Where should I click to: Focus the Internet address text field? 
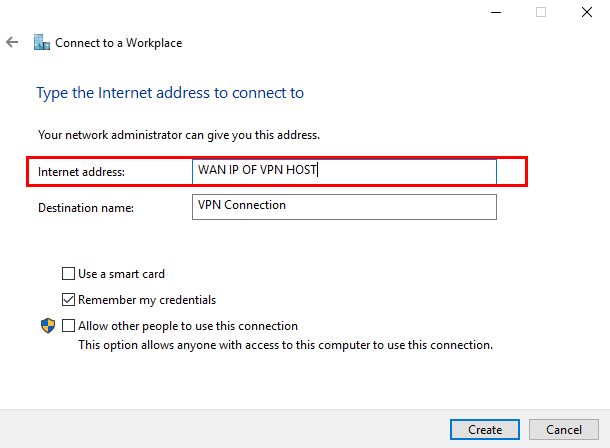click(x=345, y=171)
